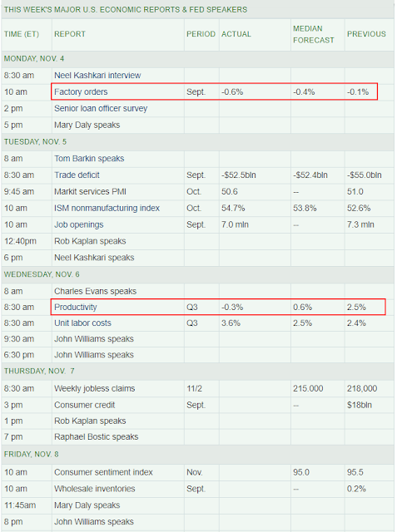Select Mary Daly speaks at 5 pm
Viewport: 397px width, 532px height.
coord(87,126)
